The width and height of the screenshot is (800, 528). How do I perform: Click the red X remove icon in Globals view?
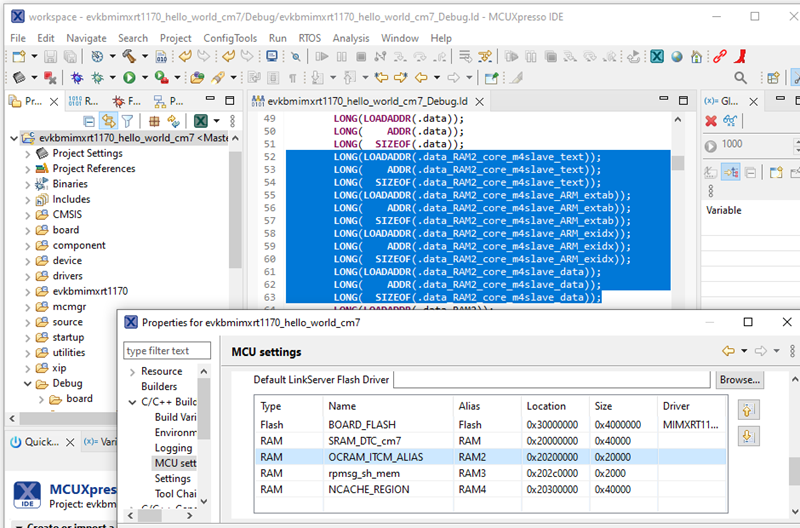pyautogui.click(x=711, y=120)
